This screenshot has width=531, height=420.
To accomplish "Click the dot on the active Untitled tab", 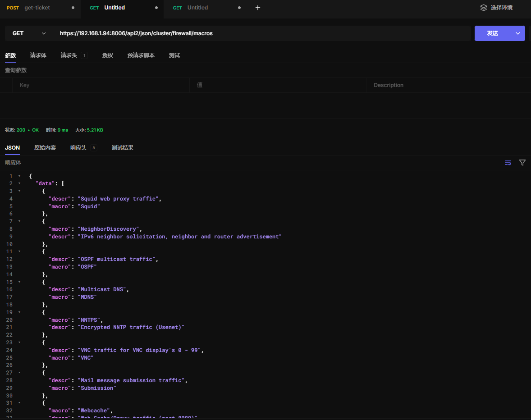I will (156, 8).
